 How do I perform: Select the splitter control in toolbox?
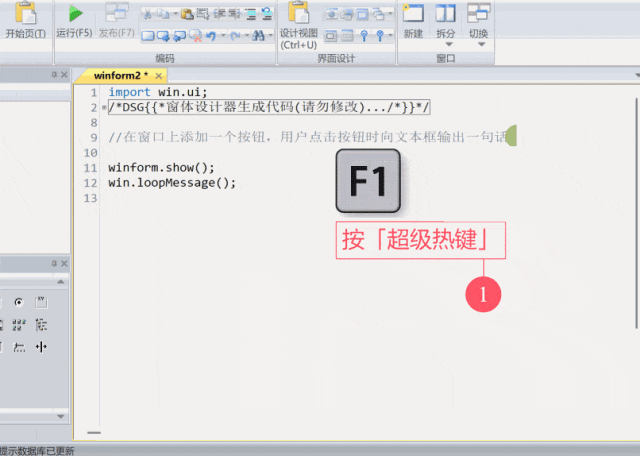(41, 347)
